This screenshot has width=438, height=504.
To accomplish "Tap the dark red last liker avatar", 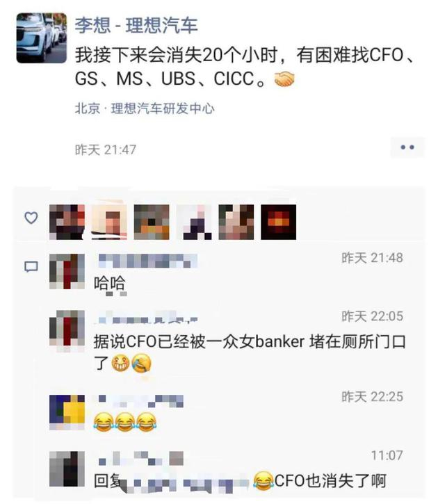I will [x=278, y=222].
